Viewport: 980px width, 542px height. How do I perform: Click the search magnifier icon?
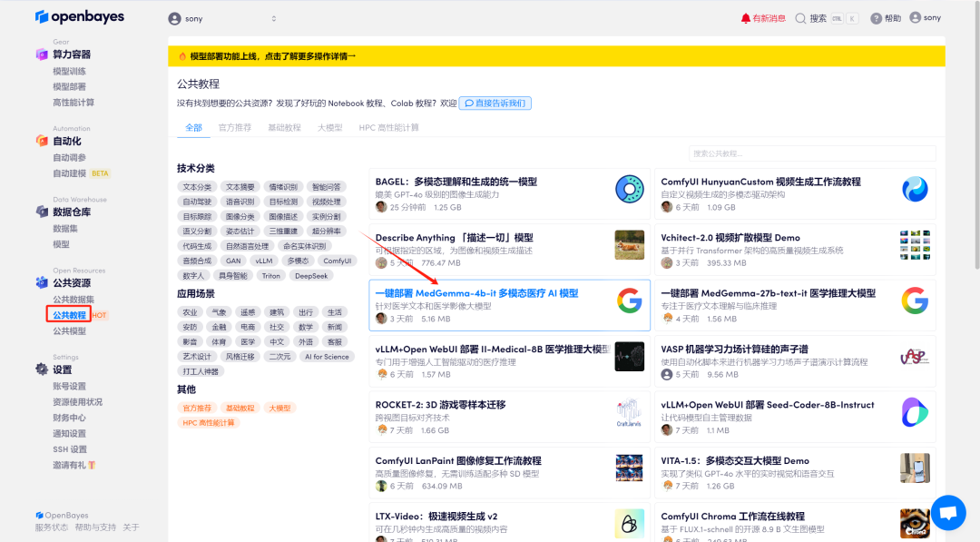(800, 18)
